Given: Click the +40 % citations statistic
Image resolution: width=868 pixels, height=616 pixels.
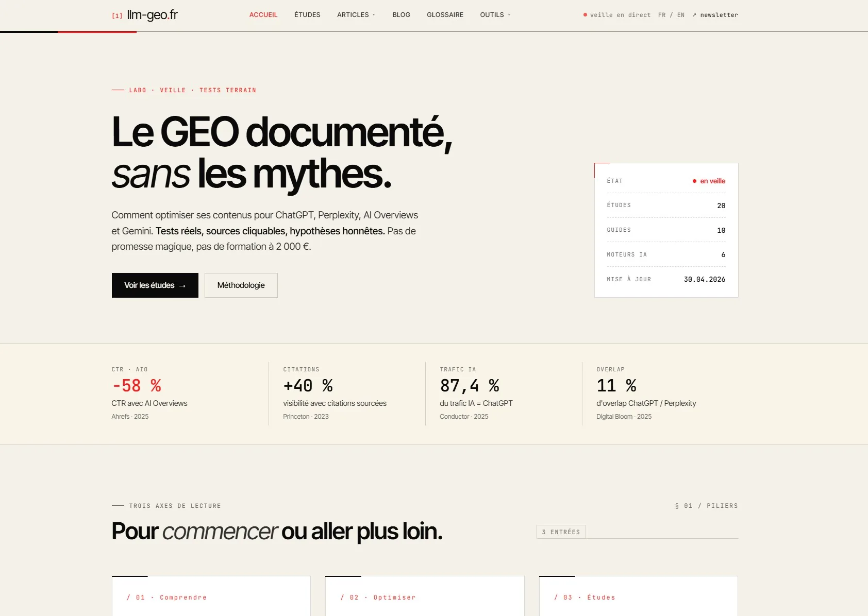Looking at the screenshot, I should pos(308,386).
